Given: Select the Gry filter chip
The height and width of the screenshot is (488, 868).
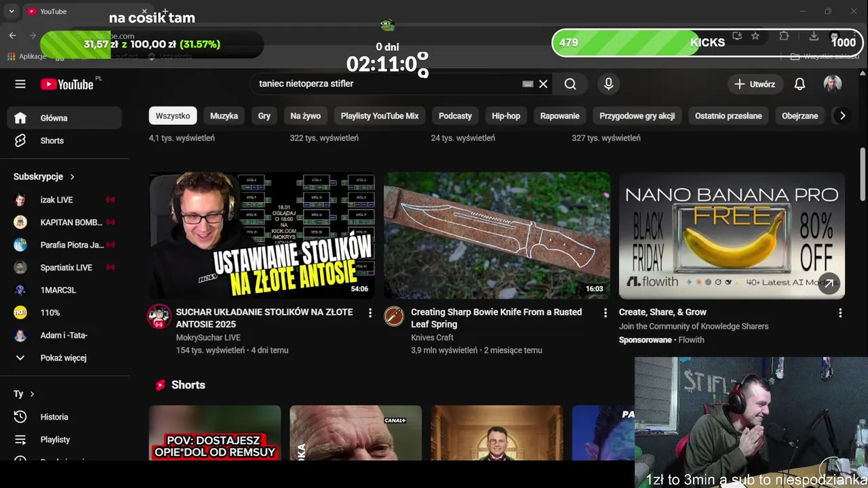Looking at the screenshot, I should tap(264, 116).
